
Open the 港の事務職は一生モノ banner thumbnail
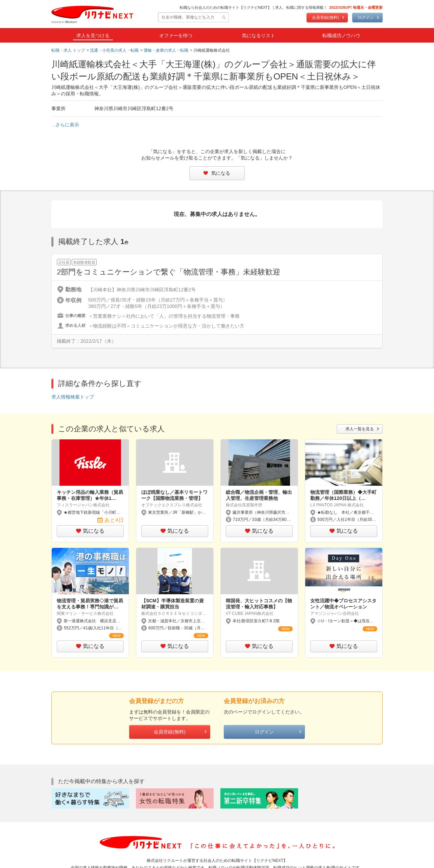pyautogui.click(x=90, y=571)
